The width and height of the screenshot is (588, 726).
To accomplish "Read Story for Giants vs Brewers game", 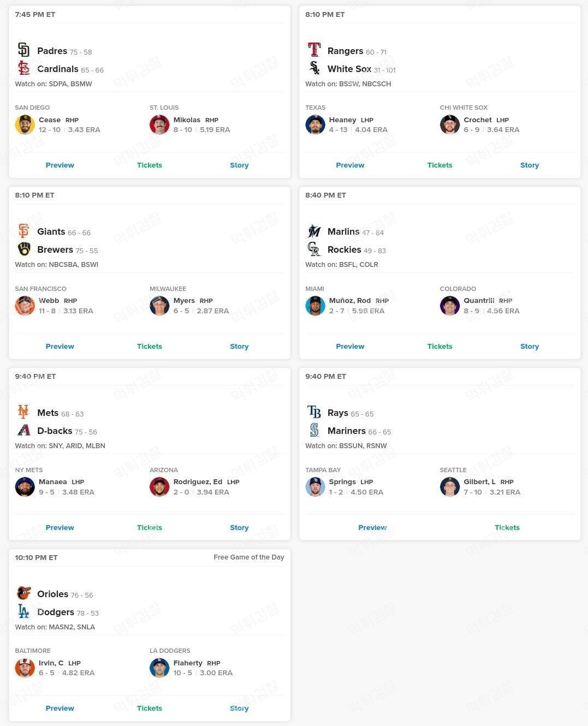I will pyautogui.click(x=239, y=346).
